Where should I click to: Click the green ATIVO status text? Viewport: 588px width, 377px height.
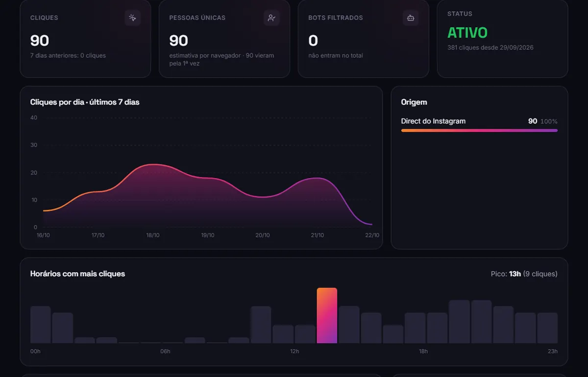click(467, 33)
